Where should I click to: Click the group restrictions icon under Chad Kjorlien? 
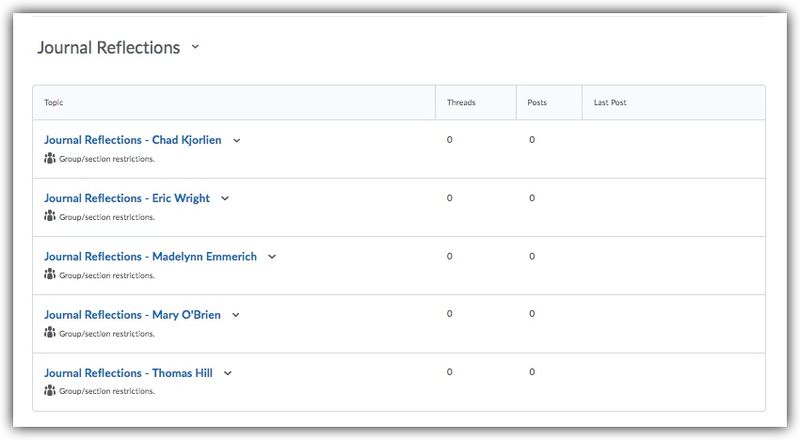pos(50,158)
